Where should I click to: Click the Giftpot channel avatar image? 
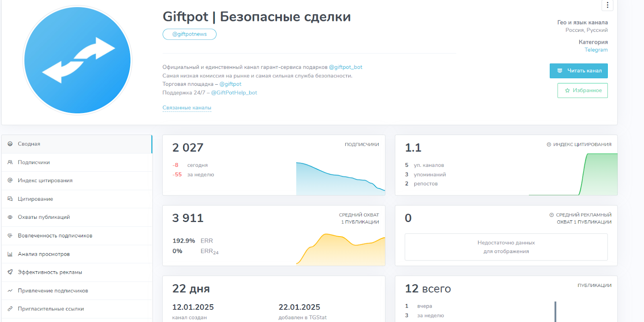(77, 60)
